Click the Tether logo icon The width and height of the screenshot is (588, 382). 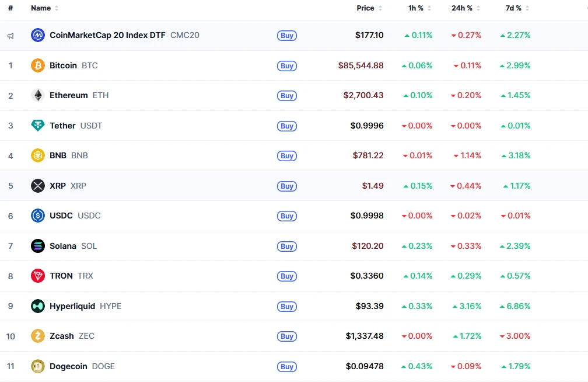click(x=38, y=126)
